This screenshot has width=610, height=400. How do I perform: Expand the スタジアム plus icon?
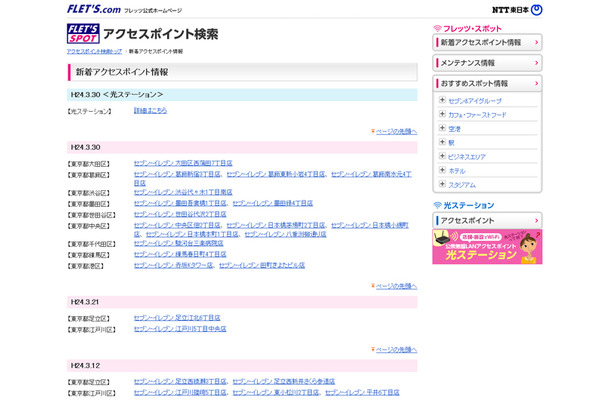(442, 184)
